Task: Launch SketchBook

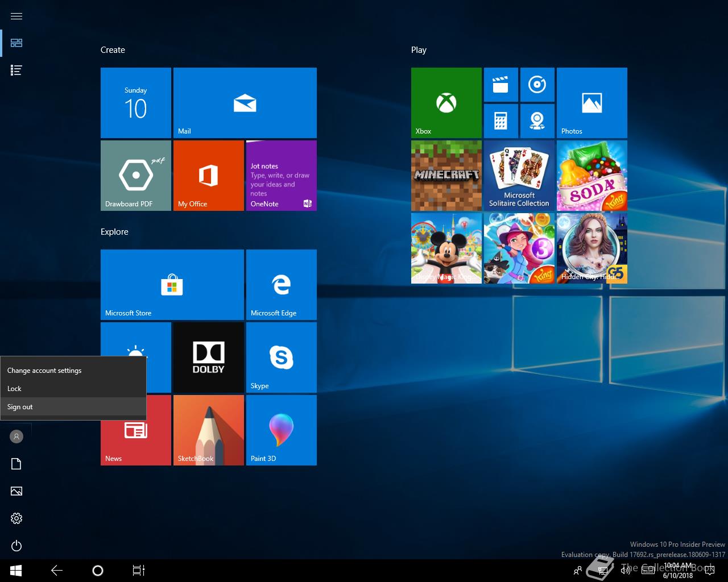Action: pos(209,430)
